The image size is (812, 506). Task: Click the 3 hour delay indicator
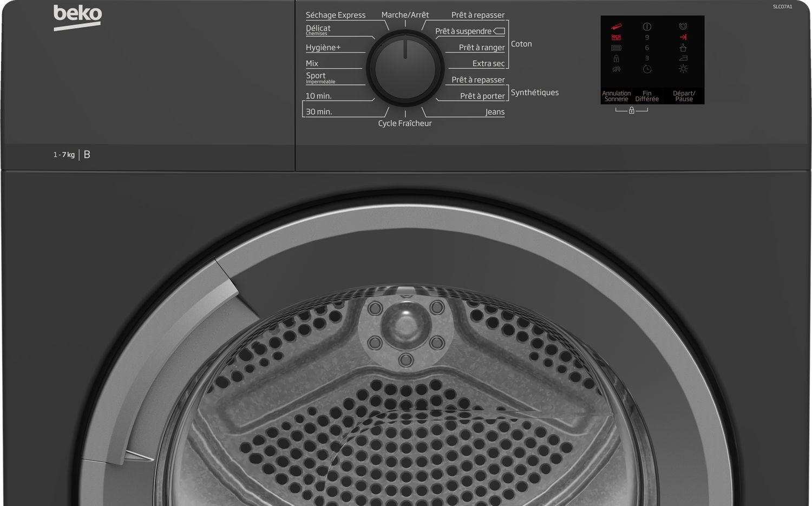tap(647, 58)
